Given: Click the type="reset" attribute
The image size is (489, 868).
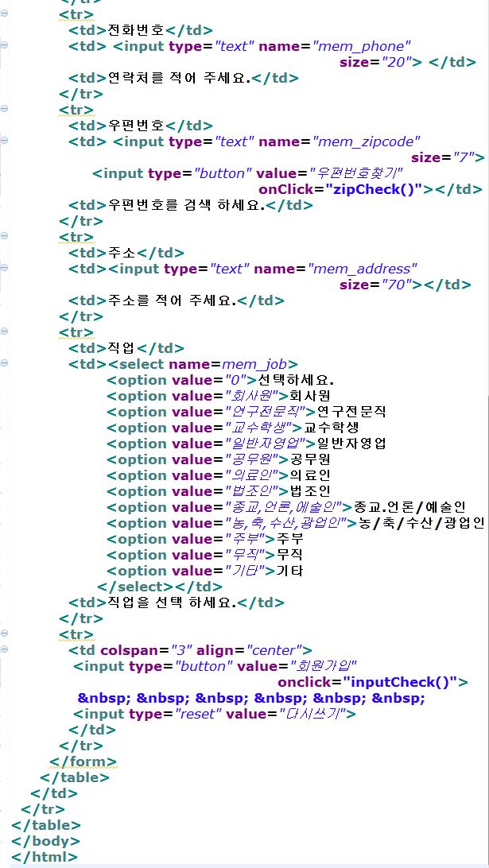Looking at the screenshot, I should coord(176,714).
